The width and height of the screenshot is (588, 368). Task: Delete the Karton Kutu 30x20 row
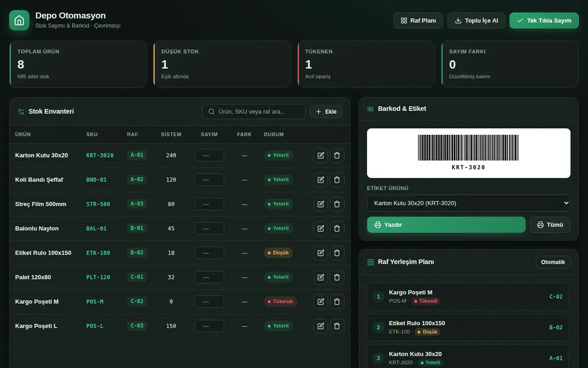pos(337,156)
